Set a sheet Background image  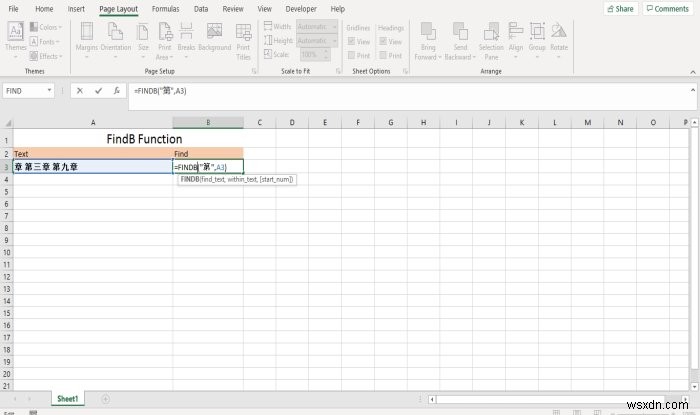pyautogui.click(x=215, y=38)
